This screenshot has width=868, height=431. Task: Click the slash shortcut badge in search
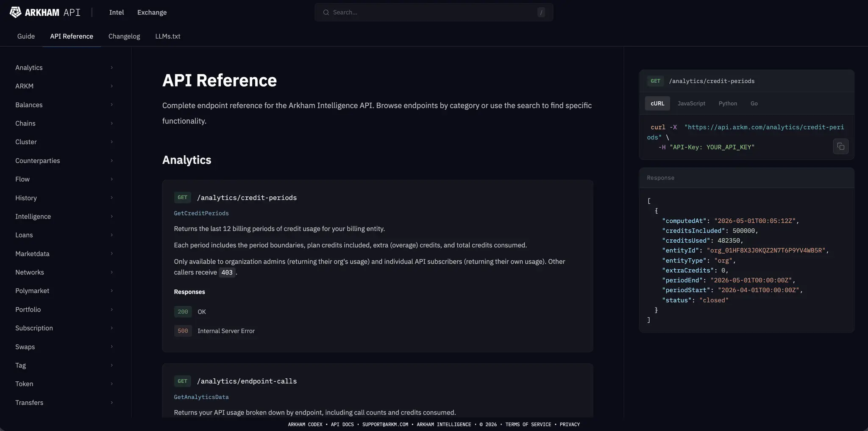541,12
